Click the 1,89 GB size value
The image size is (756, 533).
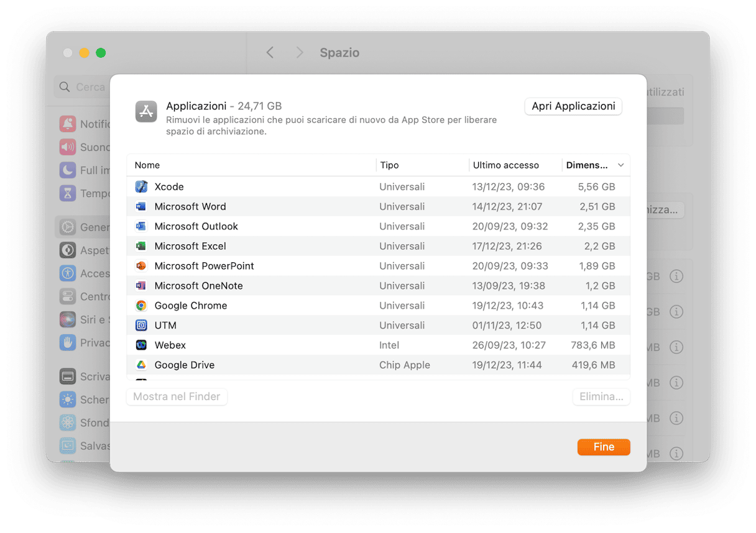[x=597, y=266]
